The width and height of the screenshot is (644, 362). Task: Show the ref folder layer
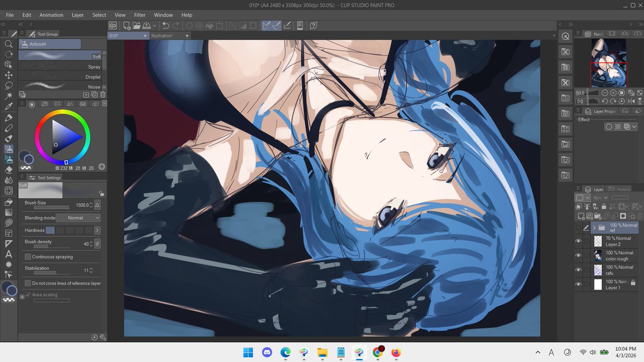coord(578,228)
